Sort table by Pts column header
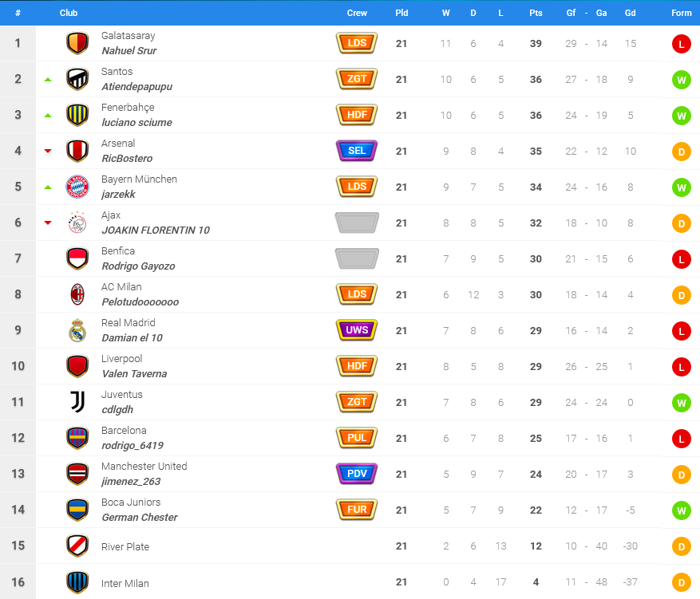 pyautogui.click(x=536, y=13)
